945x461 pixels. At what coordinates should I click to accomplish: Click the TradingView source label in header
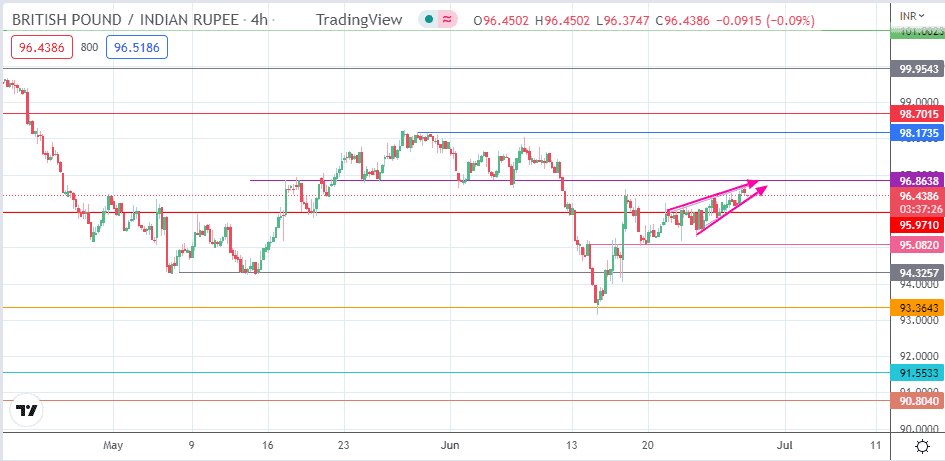point(359,20)
